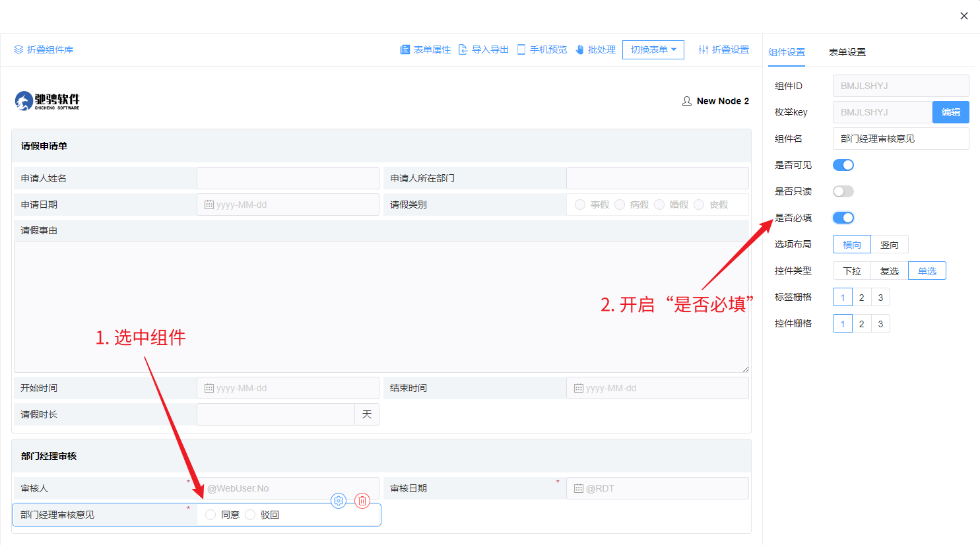Click the red trash delete icon
The height and width of the screenshot is (545, 980).
pos(362,501)
